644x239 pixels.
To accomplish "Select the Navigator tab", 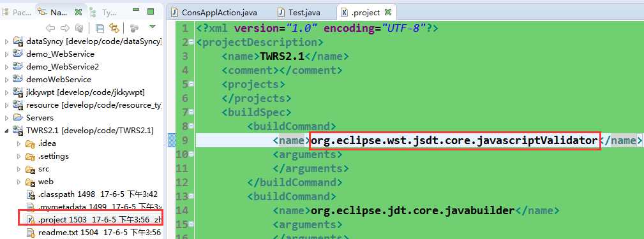I will (52, 12).
